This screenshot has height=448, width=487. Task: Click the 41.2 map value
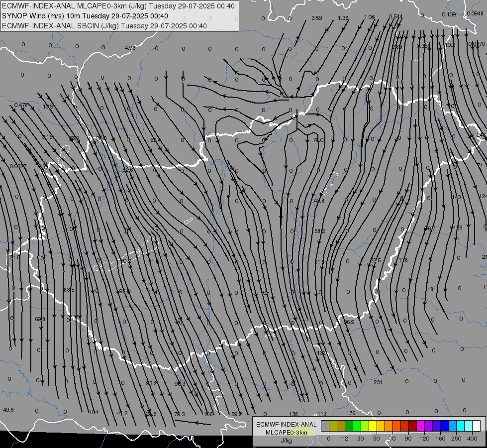point(122,413)
